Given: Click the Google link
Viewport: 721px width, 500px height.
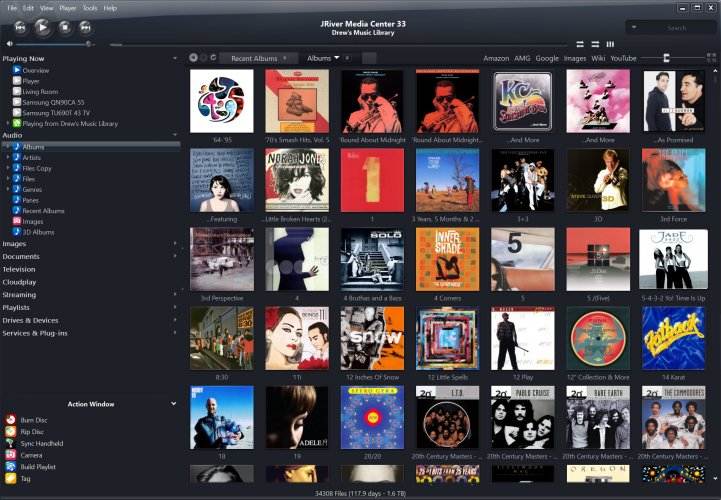Looking at the screenshot, I should point(547,58).
